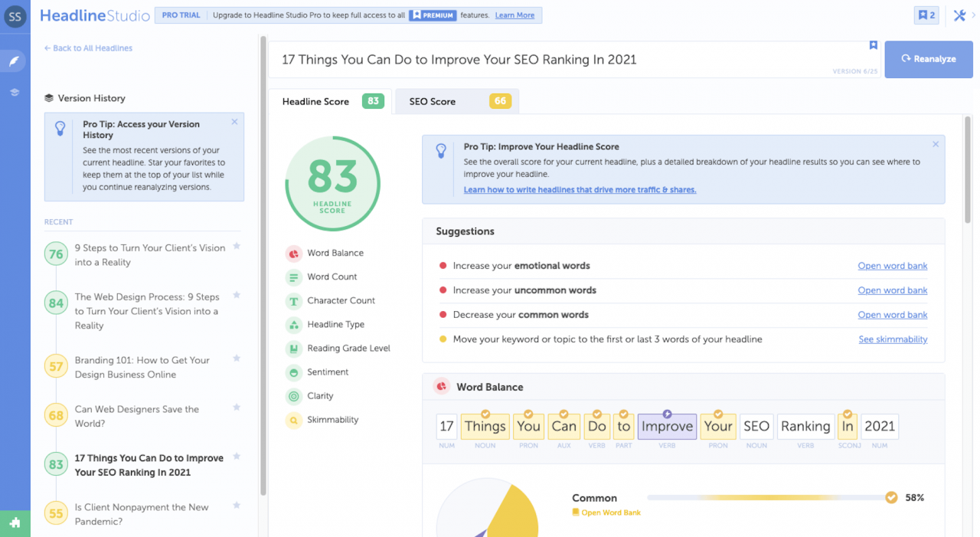
Task: Click the Reanalyze button
Action: point(928,59)
